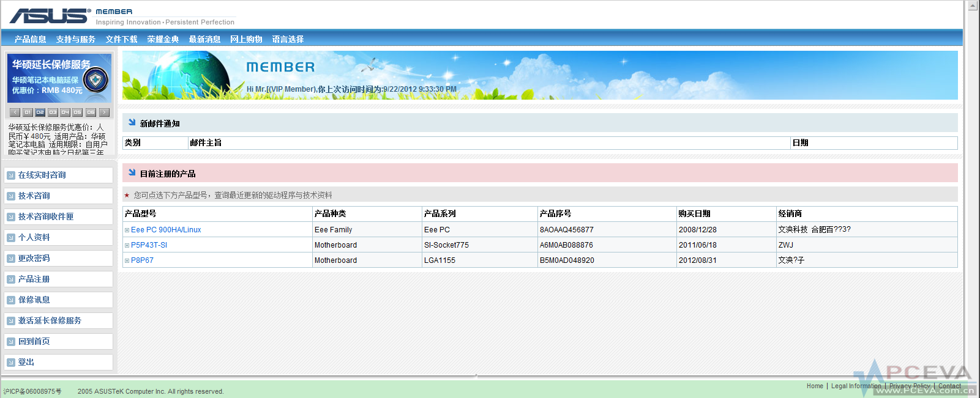Jump to banner slide 01

(x=28, y=112)
